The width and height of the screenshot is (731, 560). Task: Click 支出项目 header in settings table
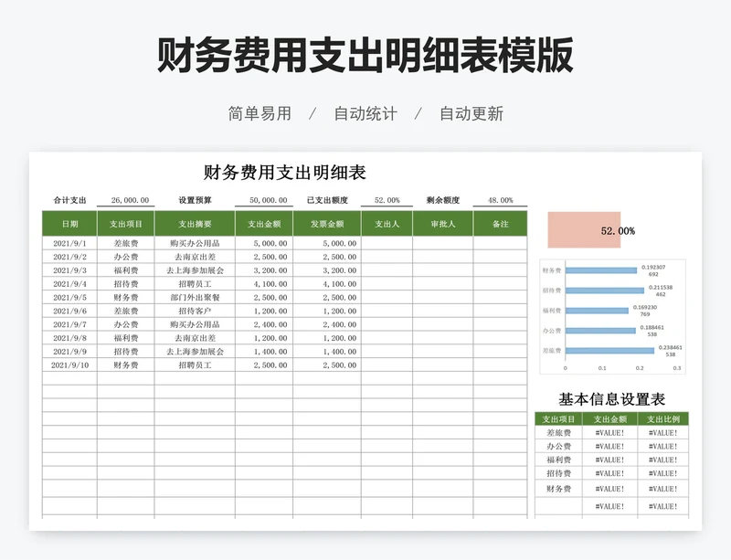(x=558, y=419)
